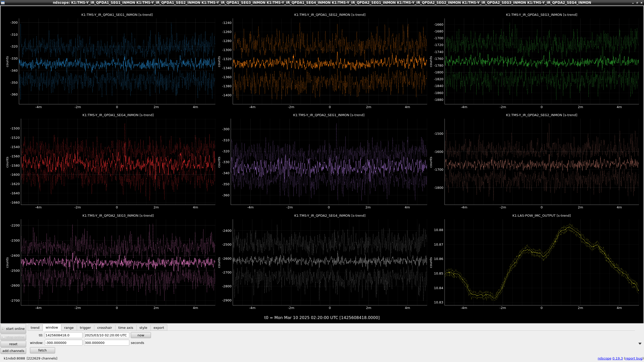Minimize the ndscope window

tap(633, 3)
